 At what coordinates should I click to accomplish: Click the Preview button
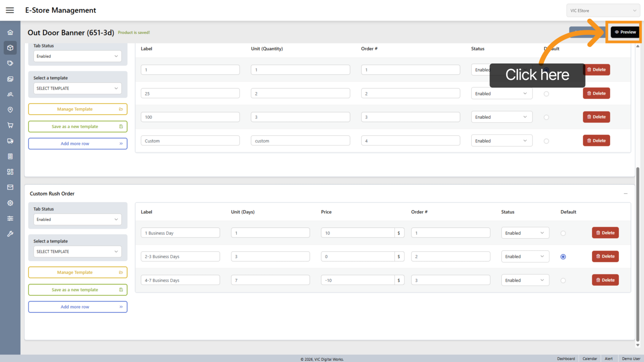(625, 32)
